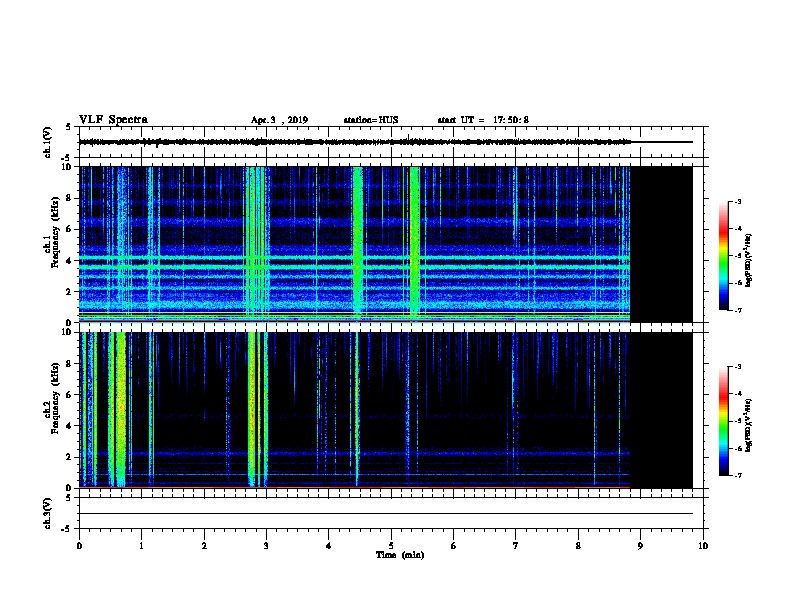
Task: Click time axis tick label "9"
Action: point(640,545)
